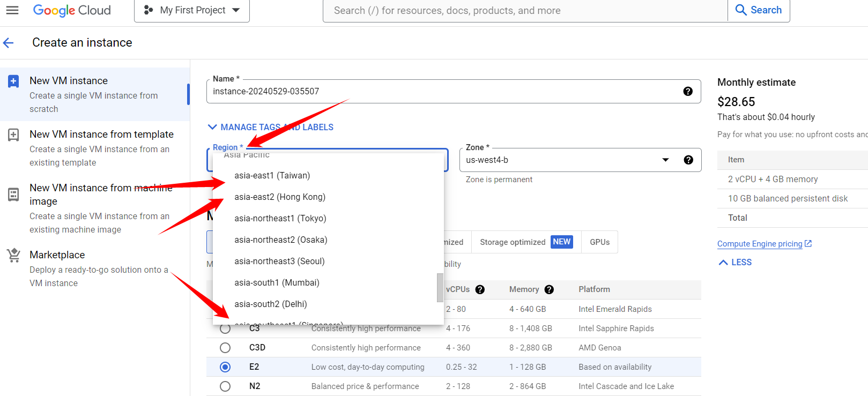Choose asia-northeast2 (Osaka) region

[328, 240]
